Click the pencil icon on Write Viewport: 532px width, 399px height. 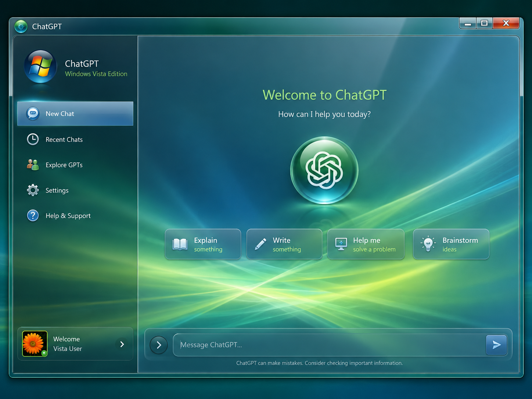[x=260, y=244]
